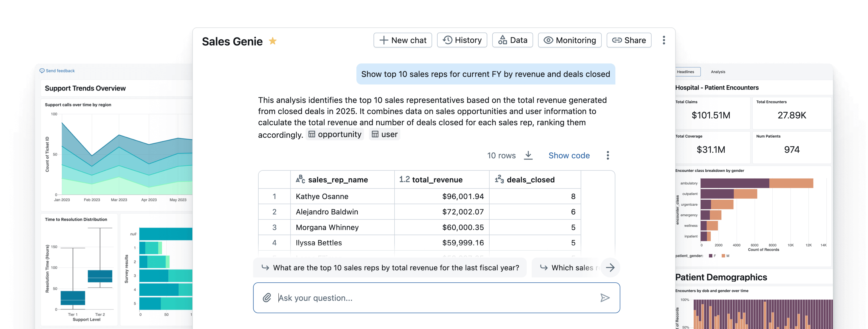
Task: Open Monitoring view
Action: click(569, 40)
